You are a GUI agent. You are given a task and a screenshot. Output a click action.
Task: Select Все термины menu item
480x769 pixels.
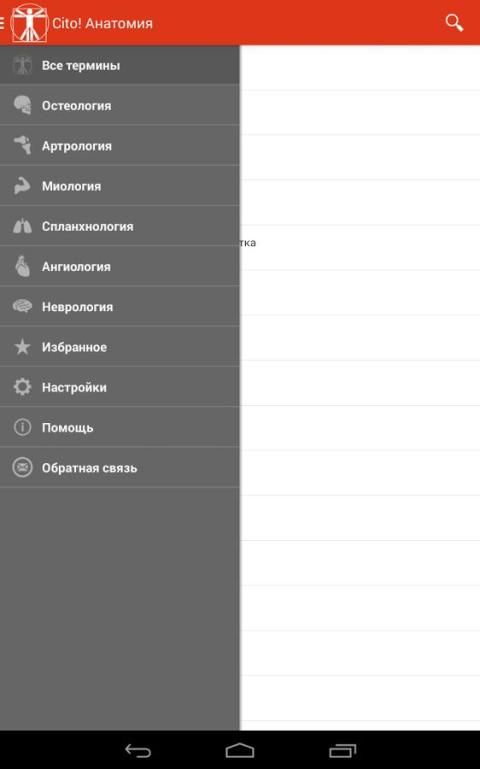pos(120,65)
